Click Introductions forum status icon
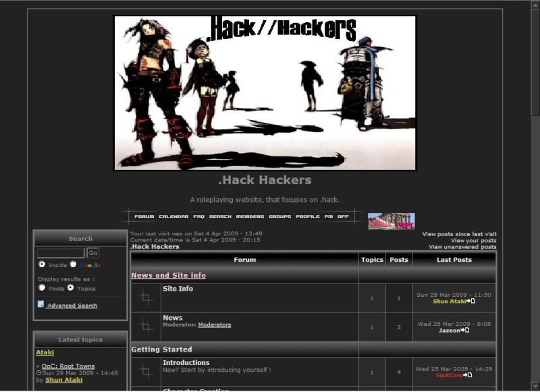Image resolution: width=540 pixels, height=392 pixels. click(146, 372)
